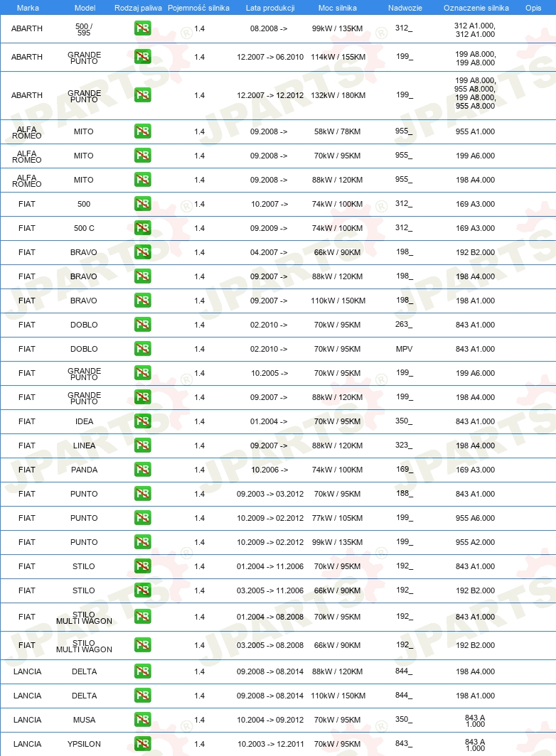Click fuel icon in BRAVO 110kW / 150KM row
Screen dimensions: 556x756
pyautogui.click(x=142, y=301)
